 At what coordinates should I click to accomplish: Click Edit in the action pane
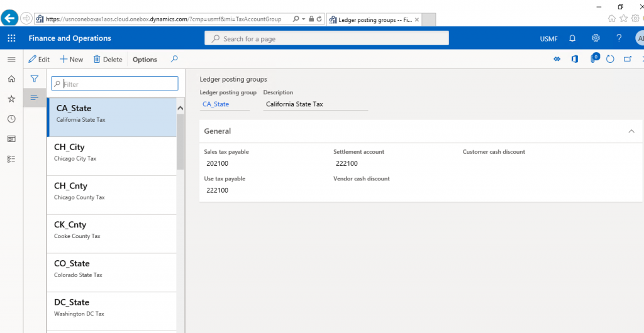pos(39,60)
